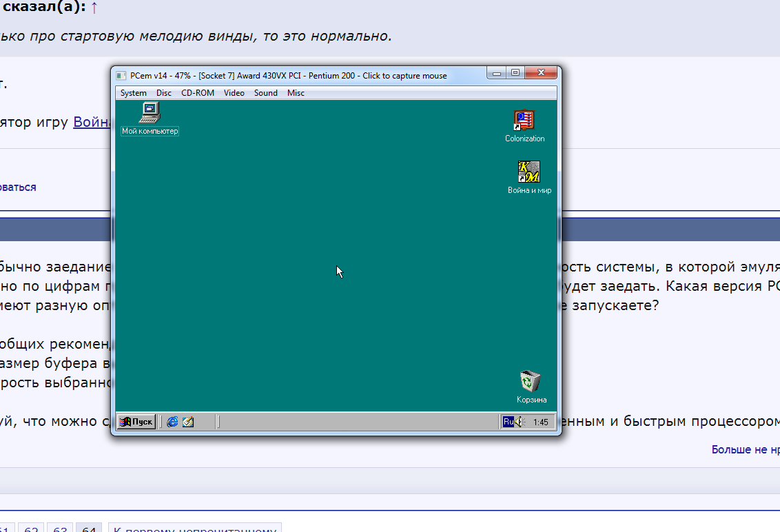This screenshot has width=780, height=532.
Task: Launch Internet Explorer from the Quick Launch bar
Action: [172, 421]
